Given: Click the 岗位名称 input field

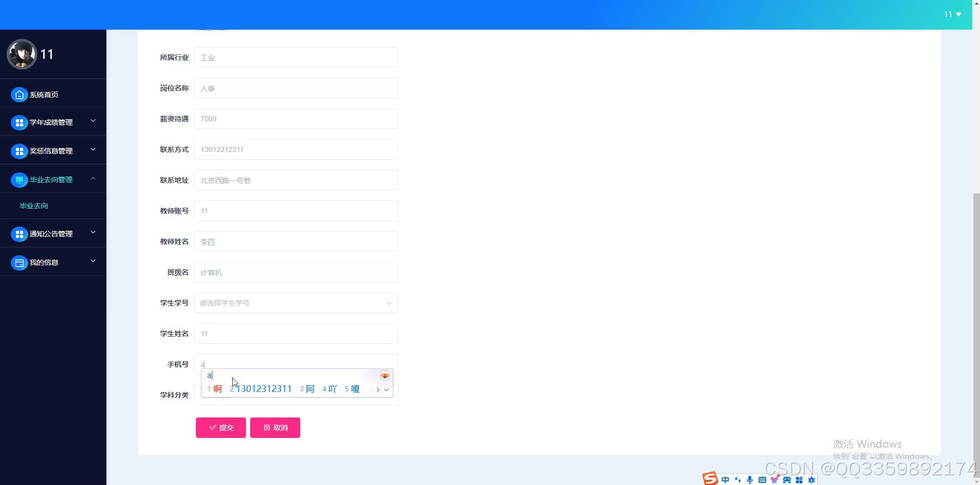Looking at the screenshot, I should (x=296, y=88).
